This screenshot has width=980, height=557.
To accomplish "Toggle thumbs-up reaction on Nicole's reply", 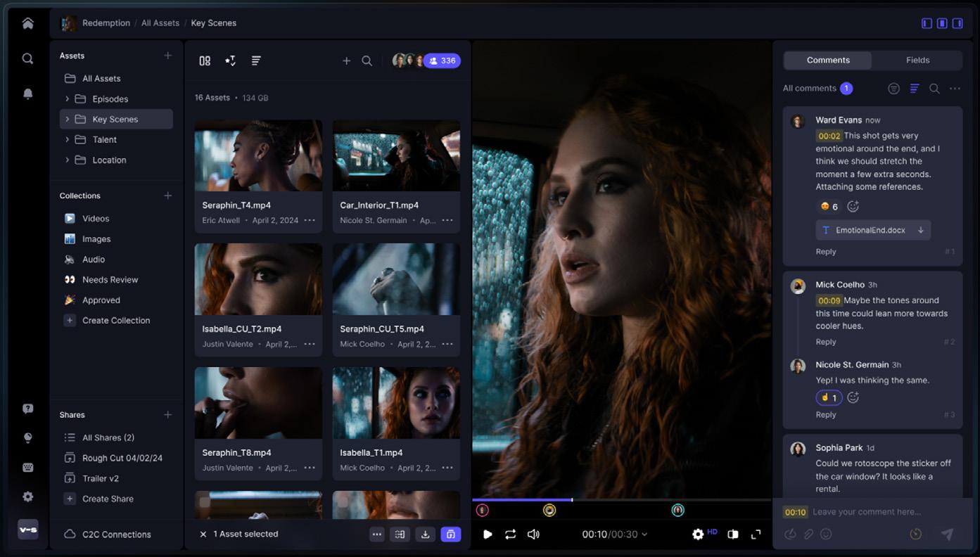I will click(829, 398).
